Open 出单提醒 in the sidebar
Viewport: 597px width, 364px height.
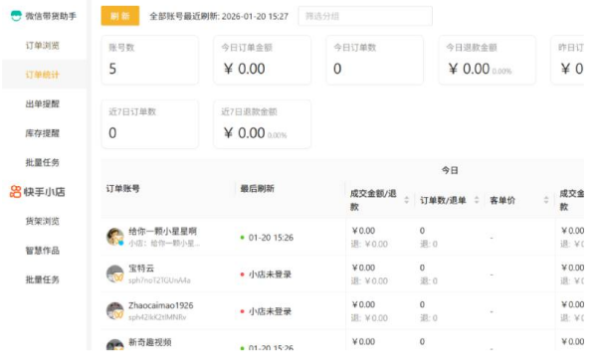click(42, 104)
